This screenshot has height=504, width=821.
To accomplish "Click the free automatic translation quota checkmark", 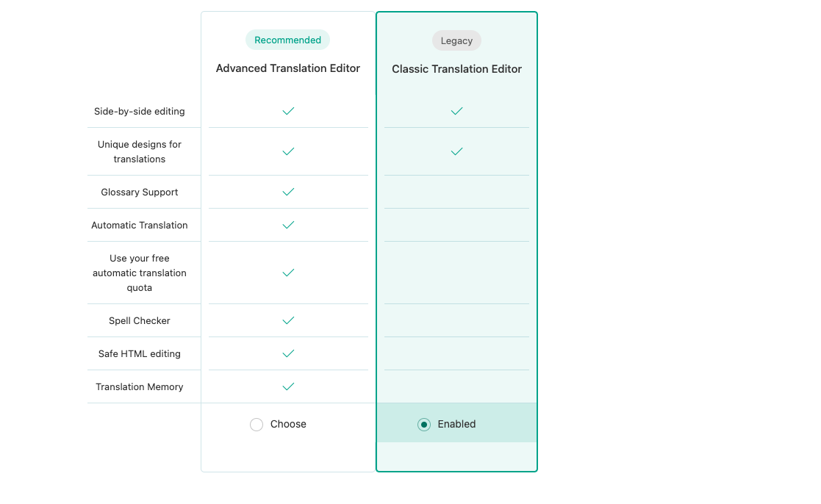I will [x=289, y=273].
